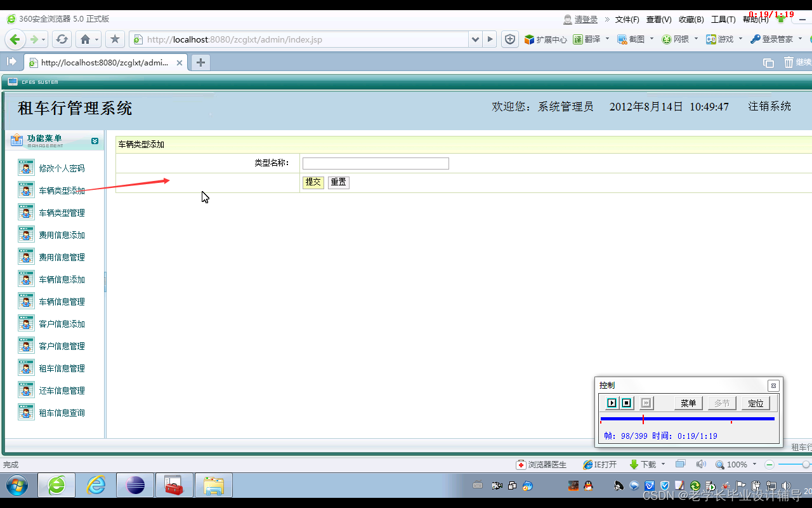Click the 车辆类型添加 sidebar icon

(x=26, y=189)
